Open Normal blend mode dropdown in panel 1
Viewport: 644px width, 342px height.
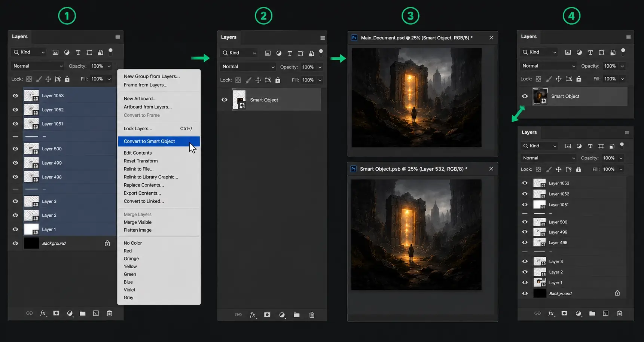pyautogui.click(x=37, y=66)
